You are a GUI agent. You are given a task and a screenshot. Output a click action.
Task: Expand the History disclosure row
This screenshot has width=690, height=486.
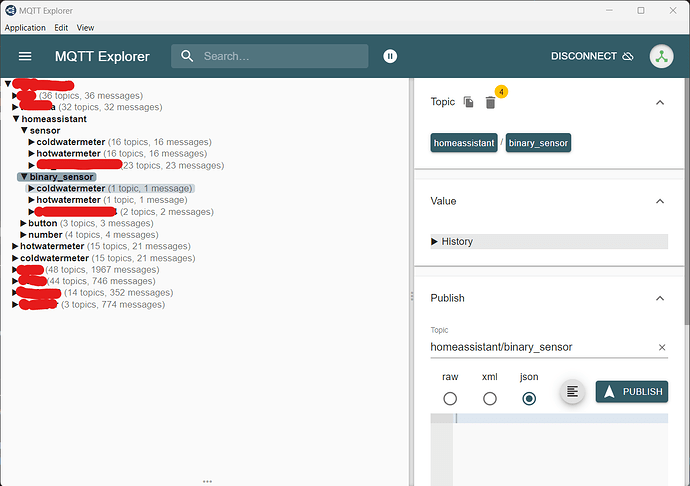(x=549, y=242)
